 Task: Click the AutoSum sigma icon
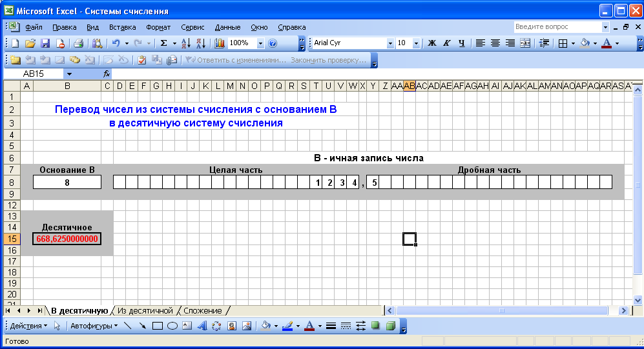(x=164, y=43)
